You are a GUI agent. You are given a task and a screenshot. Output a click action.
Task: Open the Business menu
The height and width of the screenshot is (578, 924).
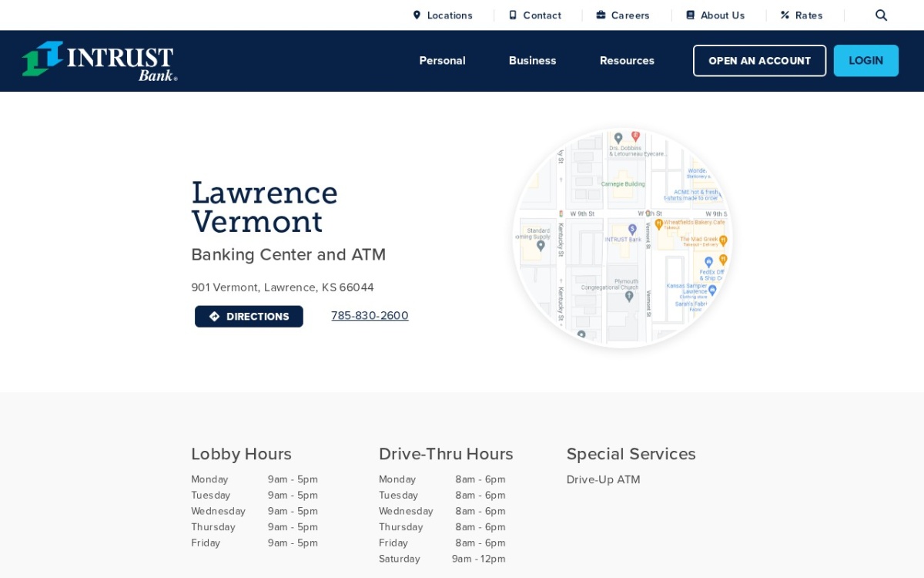tap(532, 61)
